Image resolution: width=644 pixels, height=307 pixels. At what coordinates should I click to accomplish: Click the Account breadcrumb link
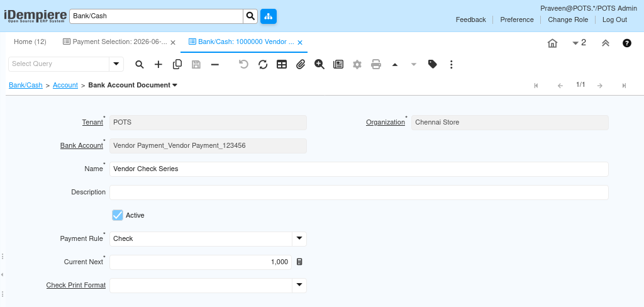(65, 85)
